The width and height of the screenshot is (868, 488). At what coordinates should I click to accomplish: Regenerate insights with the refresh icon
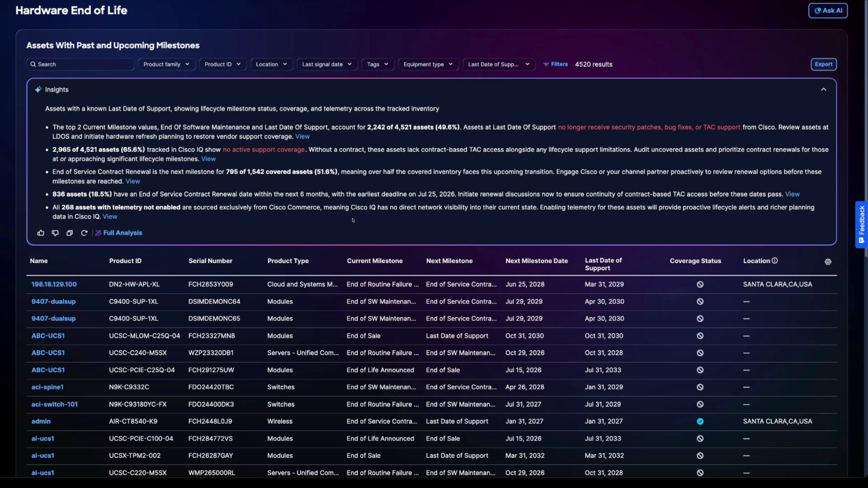click(84, 233)
